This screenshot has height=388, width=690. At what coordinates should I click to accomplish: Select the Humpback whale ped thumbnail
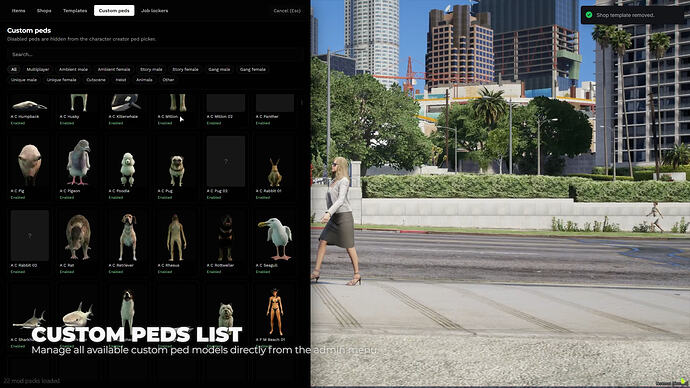(29, 103)
